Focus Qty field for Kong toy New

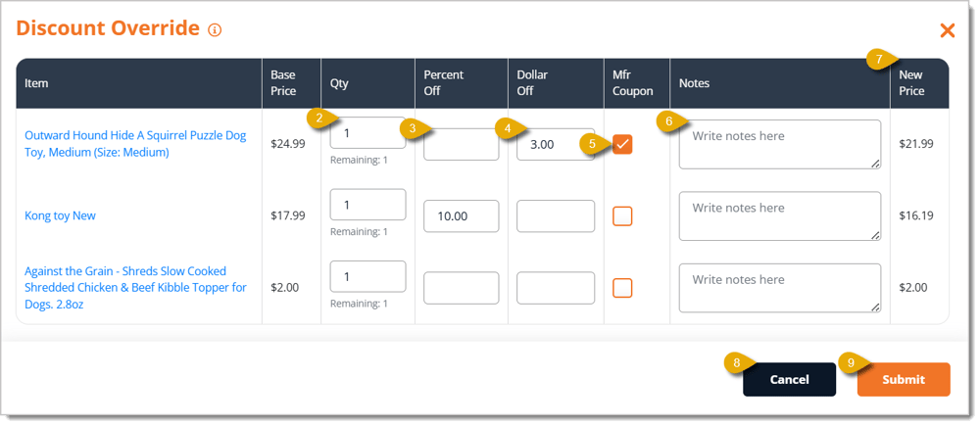(368, 205)
